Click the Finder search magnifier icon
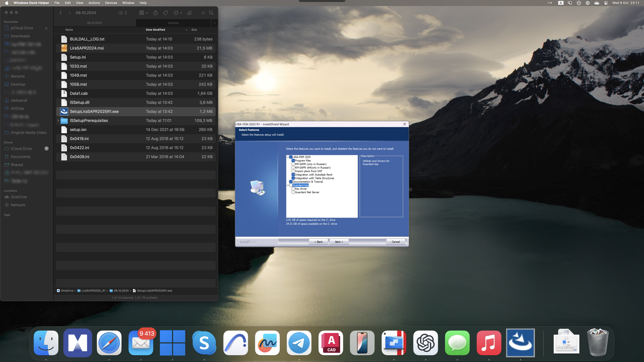Image resolution: width=644 pixels, height=362 pixels. (211, 13)
